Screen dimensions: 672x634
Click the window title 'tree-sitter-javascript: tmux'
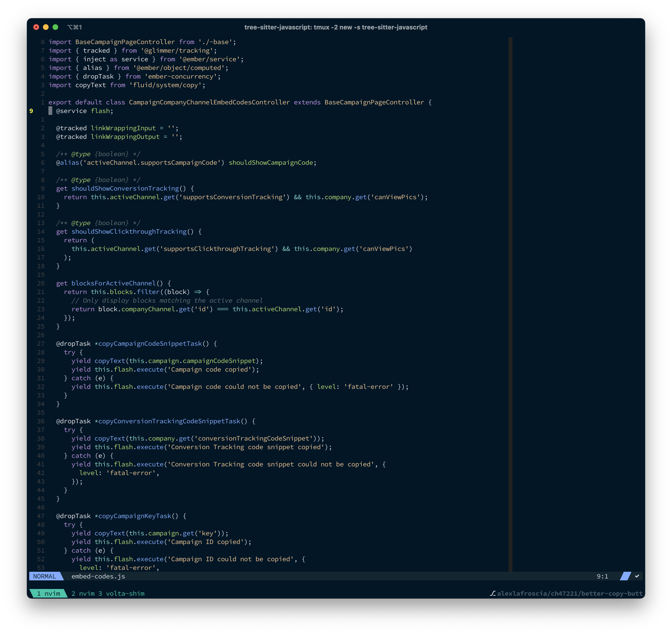tap(336, 27)
